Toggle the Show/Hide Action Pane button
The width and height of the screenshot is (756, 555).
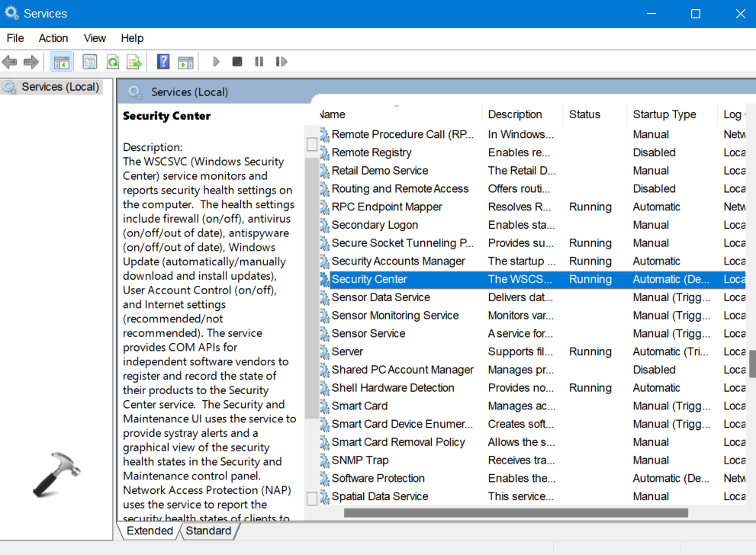[185, 62]
